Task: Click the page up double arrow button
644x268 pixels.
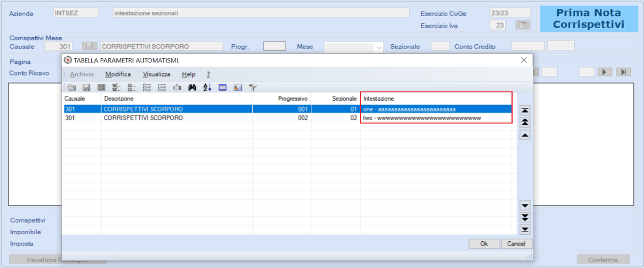Action: click(x=525, y=122)
